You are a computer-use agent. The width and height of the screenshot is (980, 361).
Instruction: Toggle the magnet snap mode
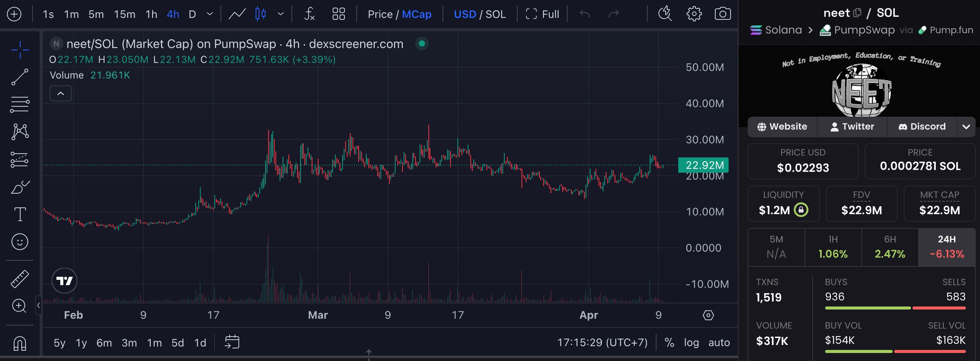pos(20,343)
